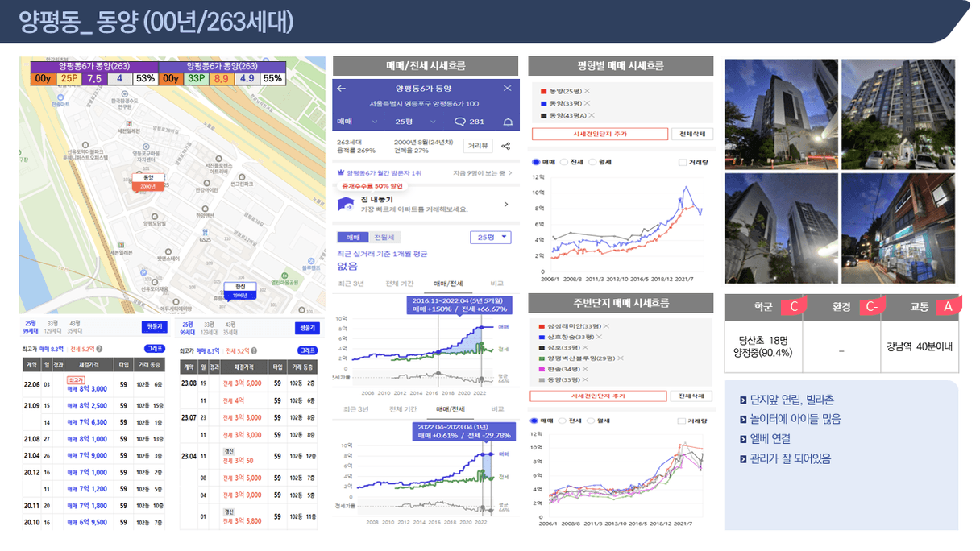
Task: Click the share icon beside 거리뷰
Action: pyautogui.click(x=506, y=146)
